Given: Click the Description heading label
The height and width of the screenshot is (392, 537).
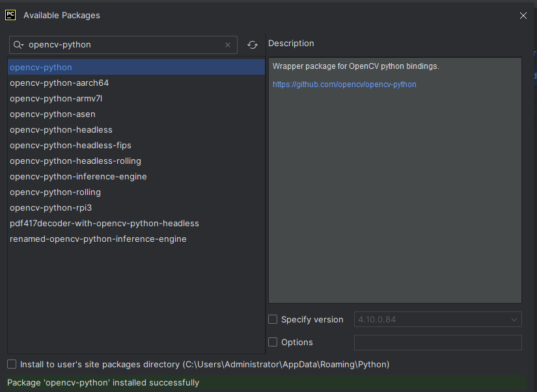Looking at the screenshot, I should click(x=291, y=44).
